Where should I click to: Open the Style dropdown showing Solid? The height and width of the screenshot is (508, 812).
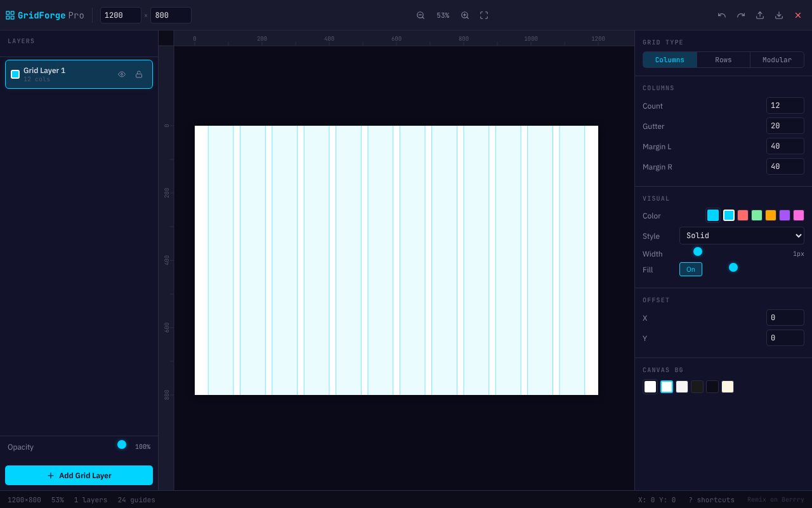[741, 236]
